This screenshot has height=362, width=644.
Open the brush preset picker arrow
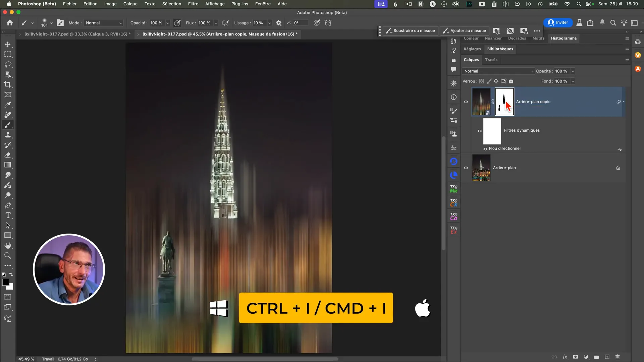(51, 23)
